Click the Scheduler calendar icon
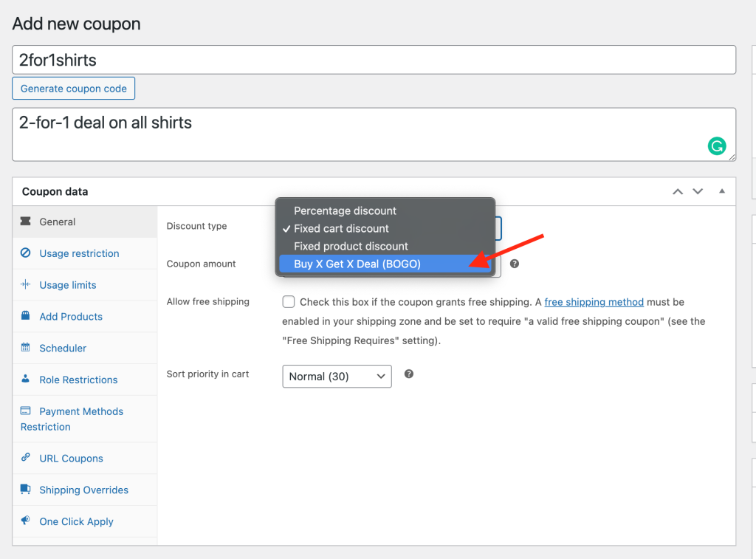Image resolution: width=756 pixels, height=559 pixels. [x=26, y=347]
